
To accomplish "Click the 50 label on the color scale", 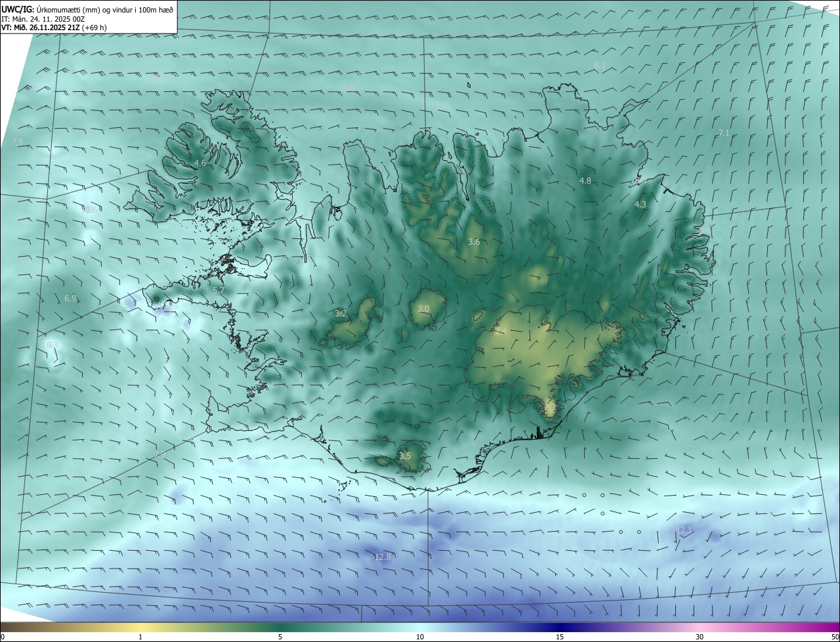I will [835, 637].
